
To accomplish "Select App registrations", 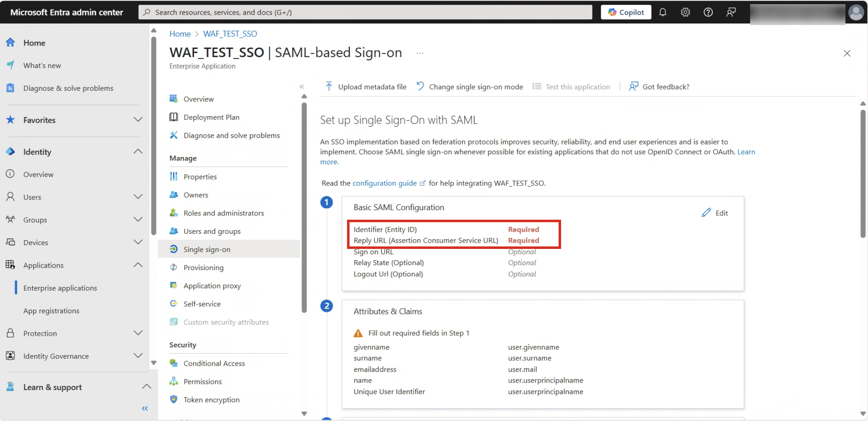I will pos(51,311).
